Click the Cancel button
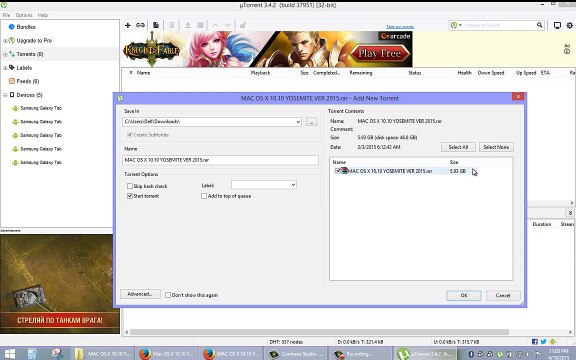Image resolution: width=576 pixels, height=360 pixels. tap(503, 295)
